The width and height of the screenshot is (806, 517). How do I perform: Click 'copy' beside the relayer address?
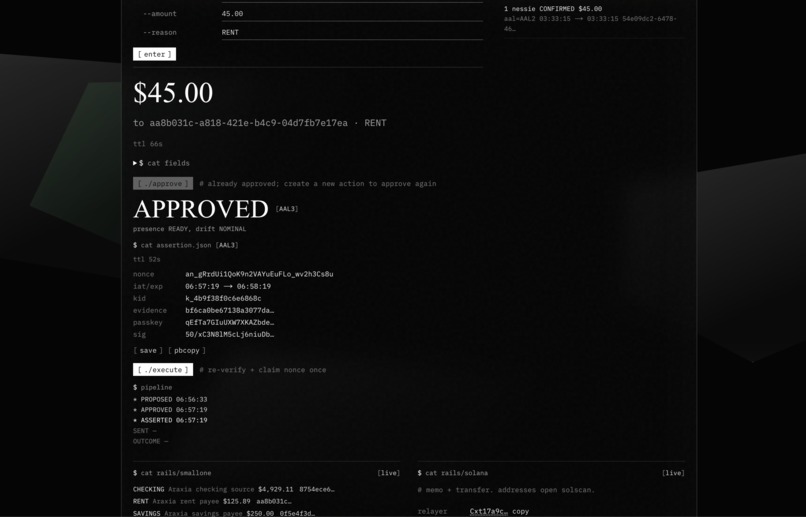(x=521, y=511)
